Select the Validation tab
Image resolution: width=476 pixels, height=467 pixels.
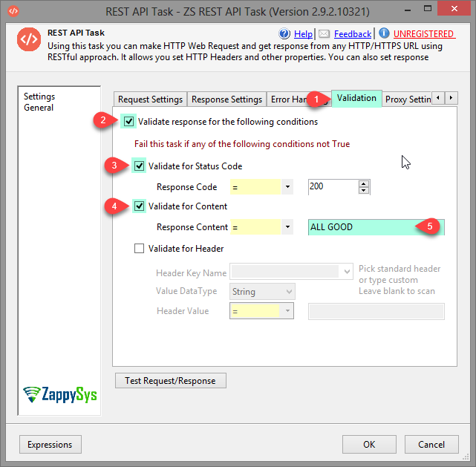pyautogui.click(x=356, y=98)
